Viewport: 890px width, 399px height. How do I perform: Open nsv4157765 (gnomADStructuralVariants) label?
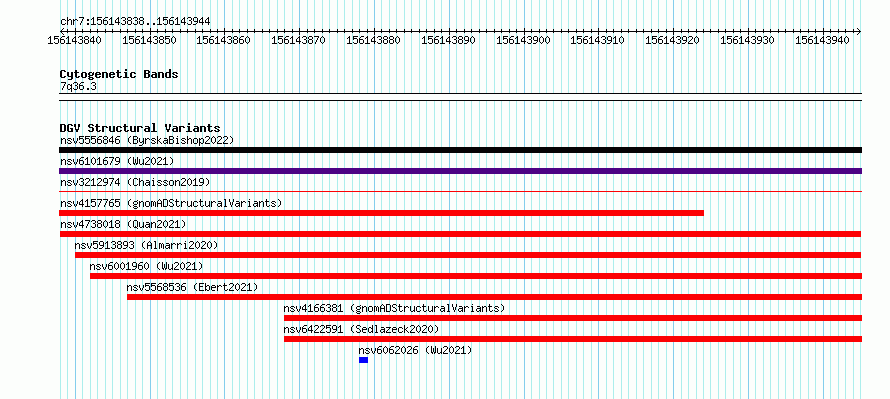pos(171,203)
